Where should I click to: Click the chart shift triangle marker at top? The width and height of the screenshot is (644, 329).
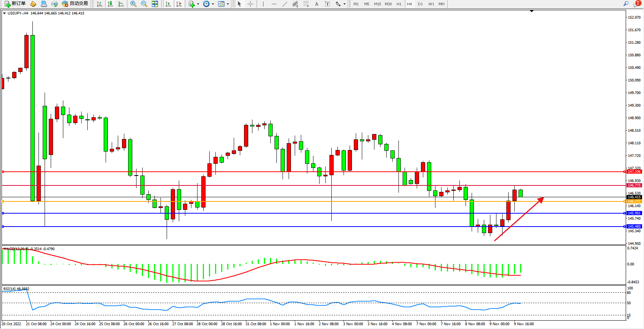[532, 11]
